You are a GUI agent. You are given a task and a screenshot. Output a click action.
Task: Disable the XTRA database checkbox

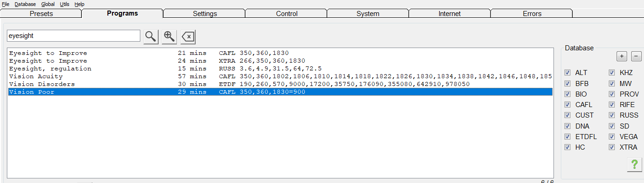(612, 147)
